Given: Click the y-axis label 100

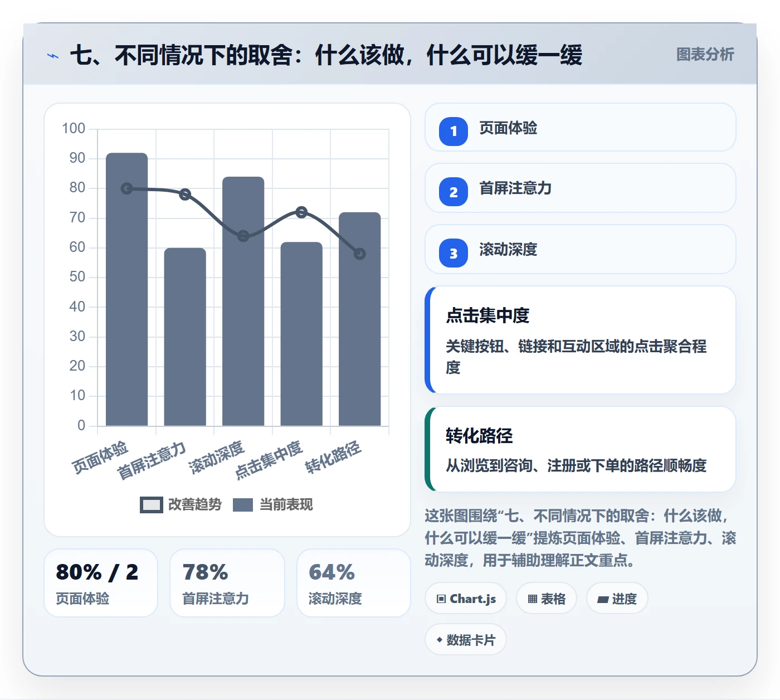Looking at the screenshot, I should [x=74, y=129].
